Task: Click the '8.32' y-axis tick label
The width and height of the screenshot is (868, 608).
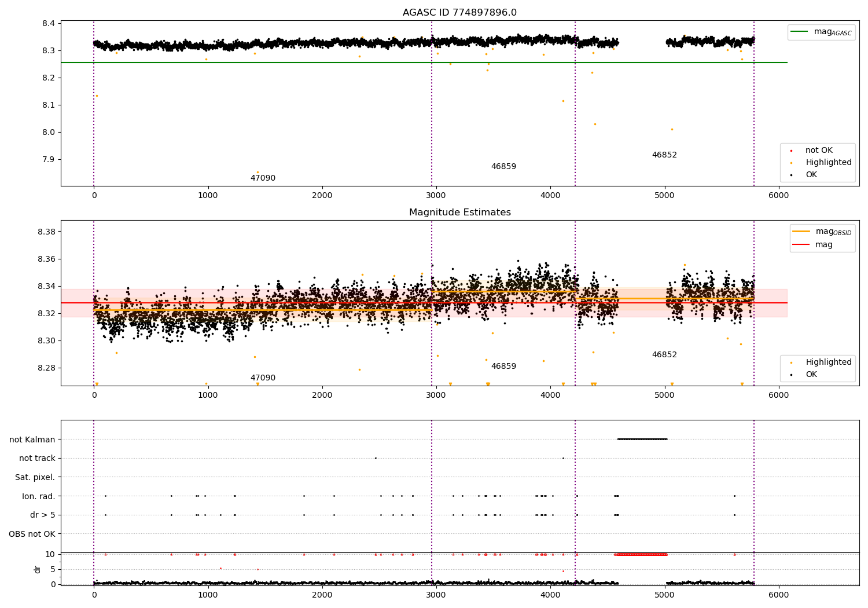Action: (46, 314)
